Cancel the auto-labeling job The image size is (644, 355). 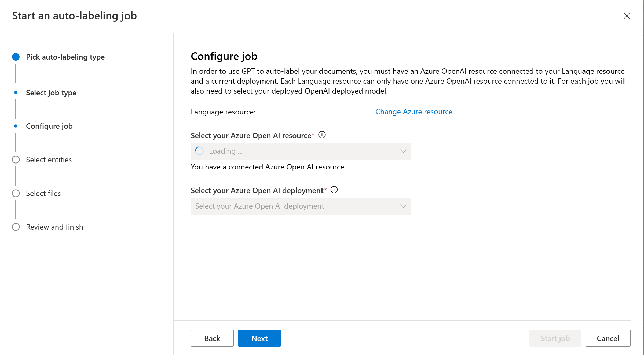pyautogui.click(x=608, y=338)
